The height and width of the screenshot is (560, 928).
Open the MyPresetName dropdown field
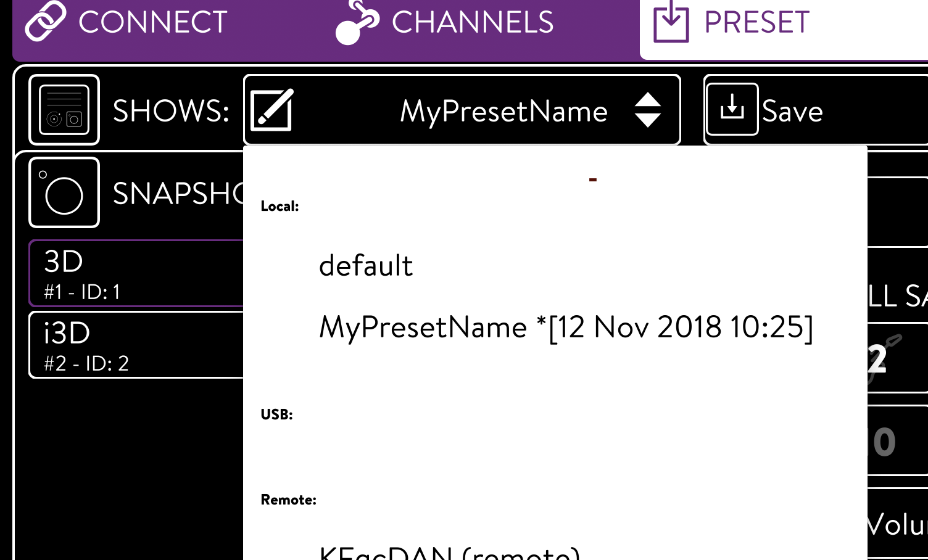pos(462,110)
